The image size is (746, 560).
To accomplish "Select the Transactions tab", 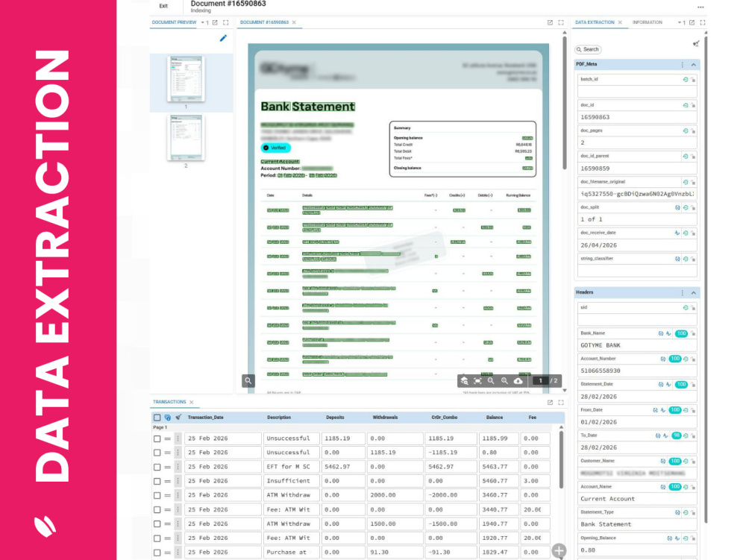I will coord(169,402).
